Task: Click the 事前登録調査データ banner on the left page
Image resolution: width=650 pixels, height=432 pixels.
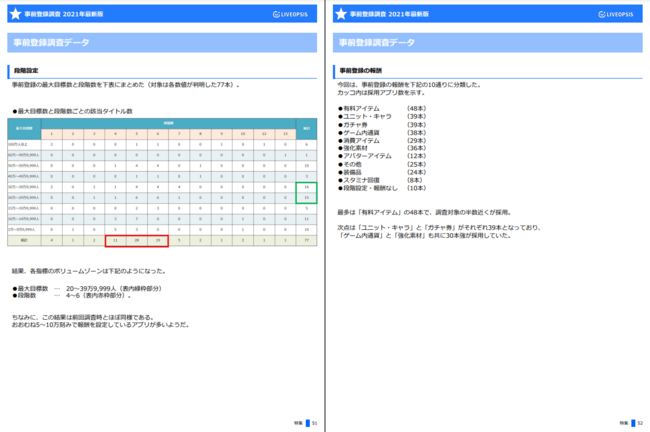Action: click(162, 43)
